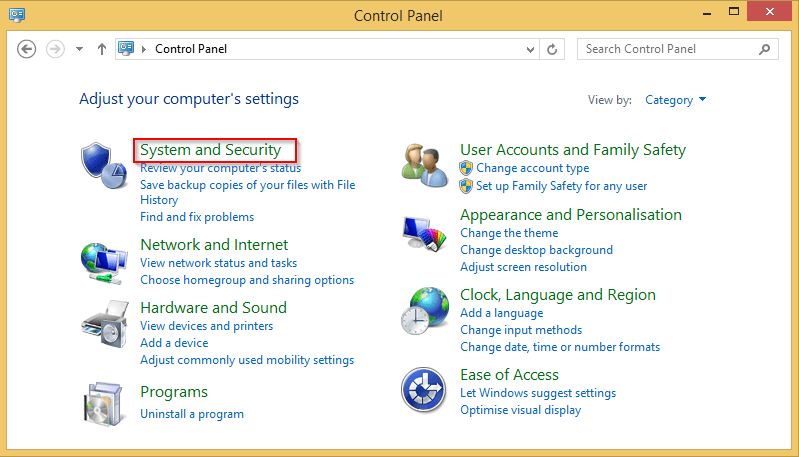The height and width of the screenshot is (457, 799).
Task: Click the Back navigation arrow button
Action: tap(27, 49)
